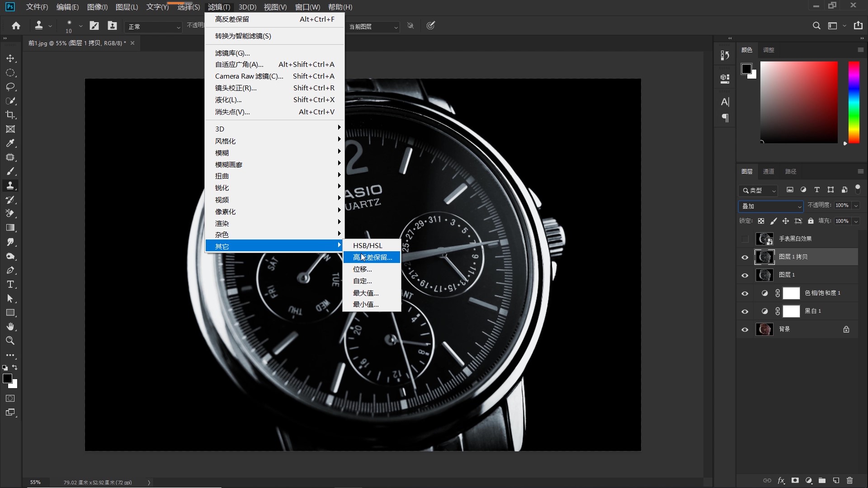The width and height of the screenshot is (868, 488).
Task: Show the 手表黑白效果 layer
Action: (745, 239)
